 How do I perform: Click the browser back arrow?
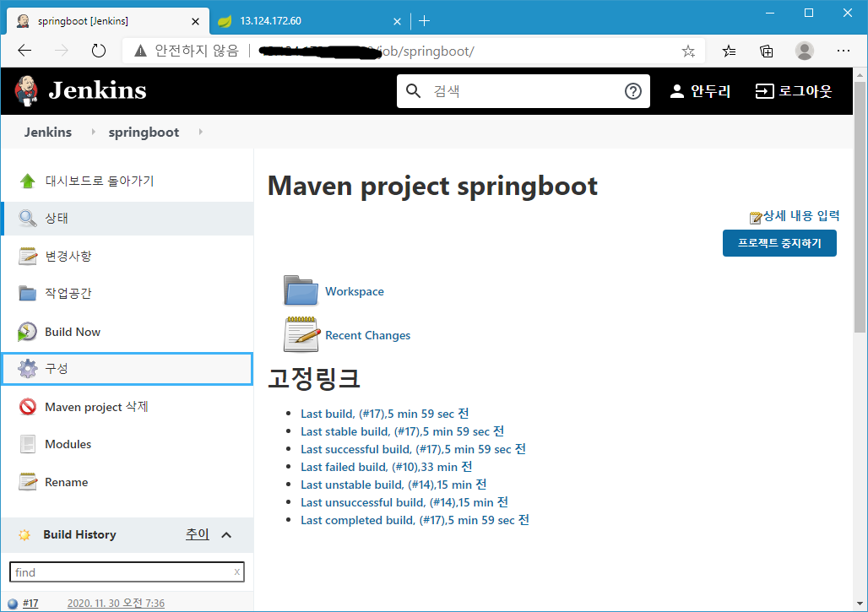(25, 51)
